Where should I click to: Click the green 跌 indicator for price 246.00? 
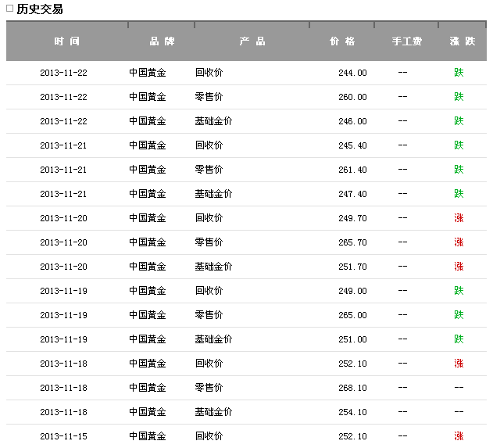click(x=459, y=121)
